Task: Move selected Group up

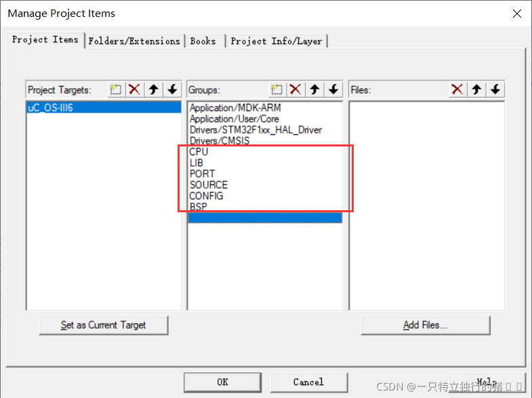Action: pyautogui.click(x=314, y=89)
